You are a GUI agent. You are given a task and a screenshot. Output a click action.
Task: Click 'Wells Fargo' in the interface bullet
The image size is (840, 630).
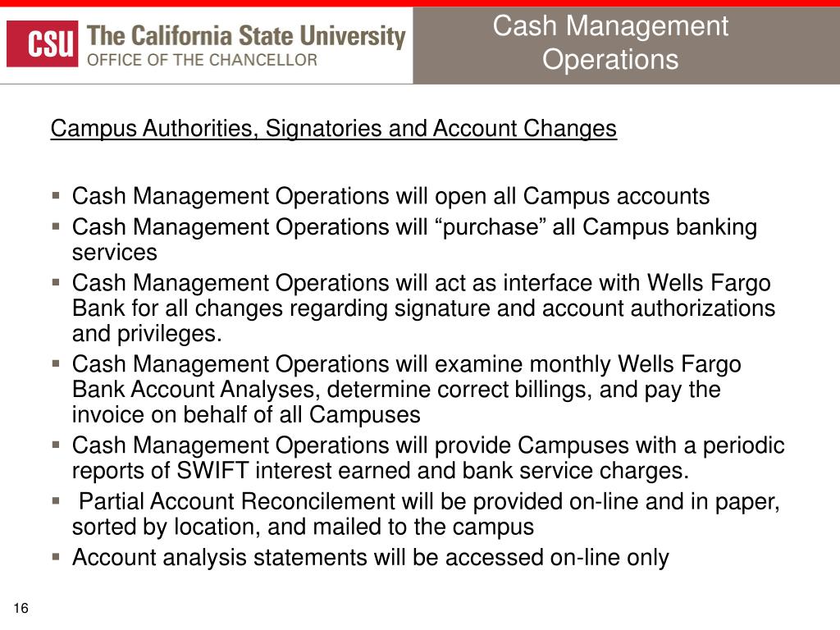click(709, 283)
